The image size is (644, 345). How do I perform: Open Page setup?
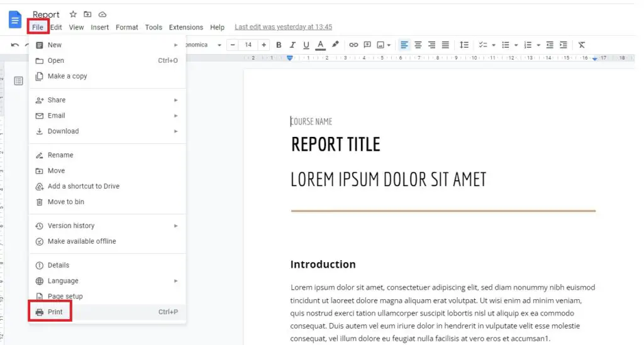point(107,296)
